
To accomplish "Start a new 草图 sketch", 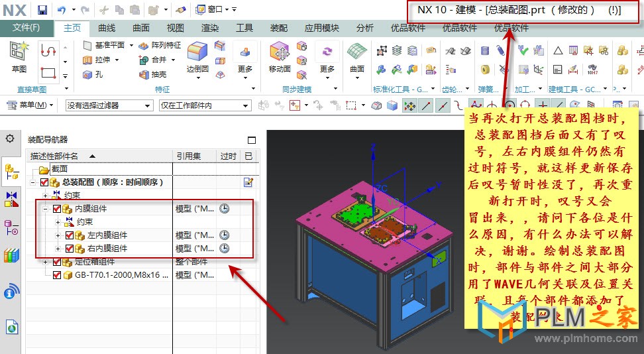I will click(x=19, y=57).
